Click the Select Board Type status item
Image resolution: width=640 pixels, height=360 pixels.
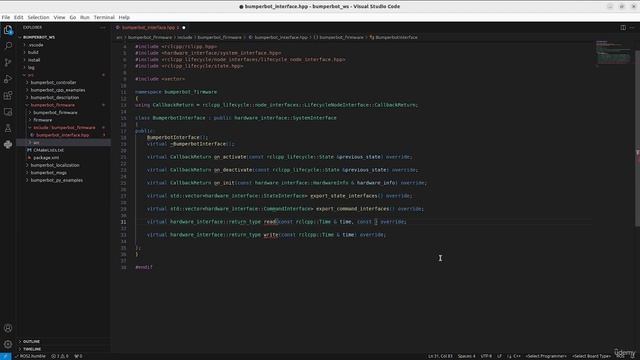(591, 356)
